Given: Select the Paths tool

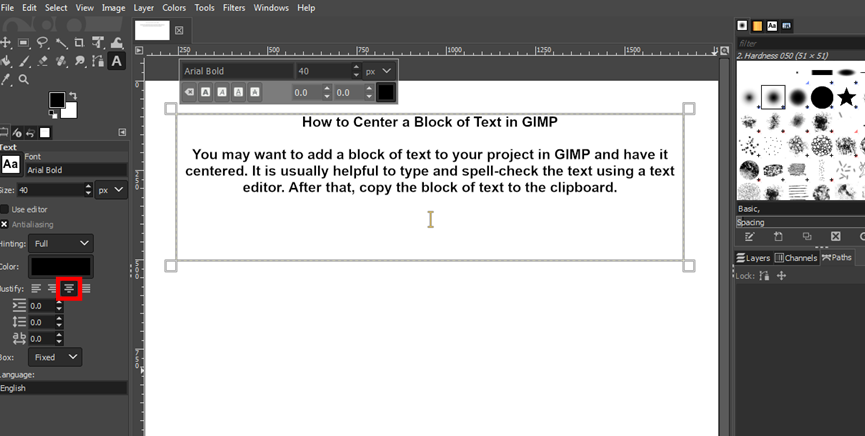Looking at the screenshot, I should (x=98, y=61).
